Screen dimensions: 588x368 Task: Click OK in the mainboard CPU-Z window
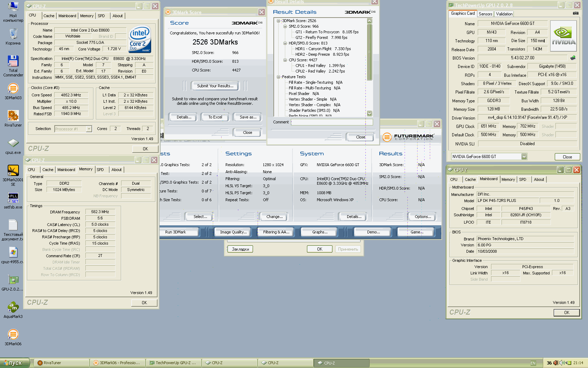coord(567,313)
